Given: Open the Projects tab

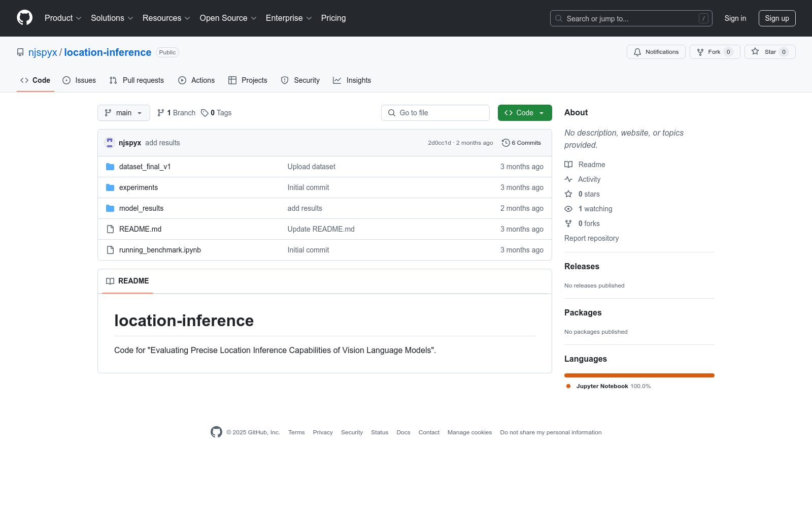Looking at the screenshot, I should [248, 80].
